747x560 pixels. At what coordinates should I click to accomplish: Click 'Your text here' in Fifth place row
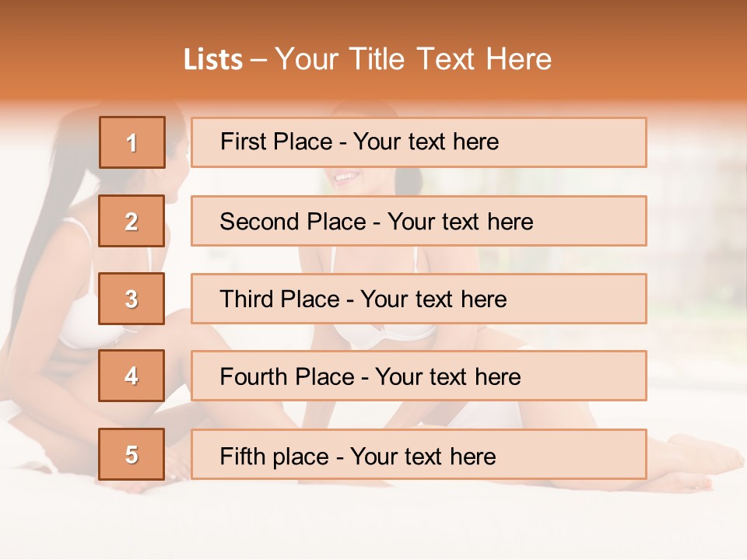423,456
